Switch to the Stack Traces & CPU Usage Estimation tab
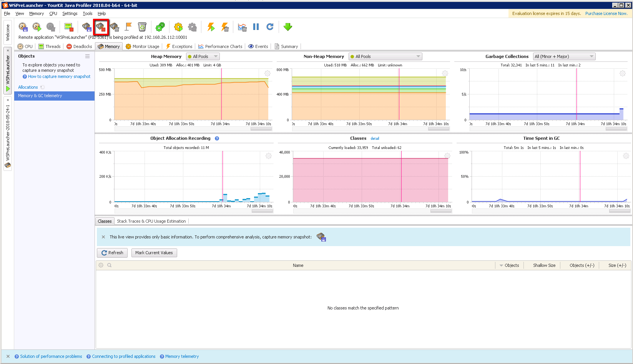The height and width of the screenshot is (364, 633). 151,221
